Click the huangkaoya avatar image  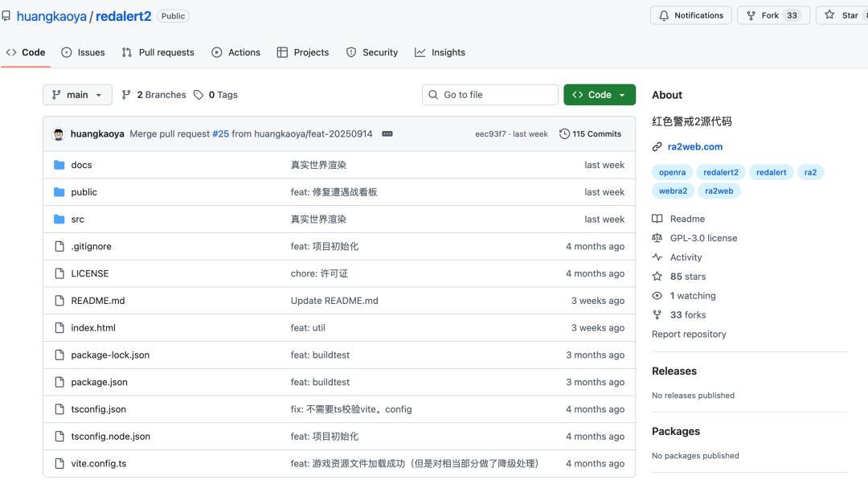[x=58, y=134]
